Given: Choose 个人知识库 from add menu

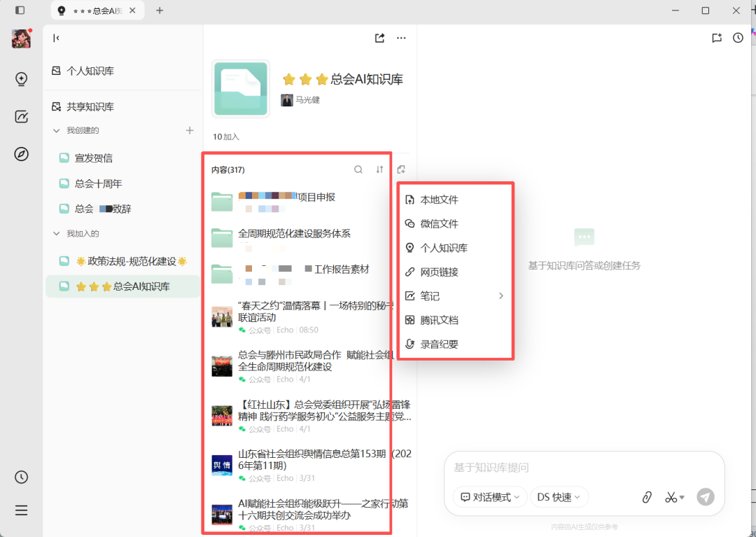Looking at the screenshot, I should pyautogui.click(x=455, y=248).
